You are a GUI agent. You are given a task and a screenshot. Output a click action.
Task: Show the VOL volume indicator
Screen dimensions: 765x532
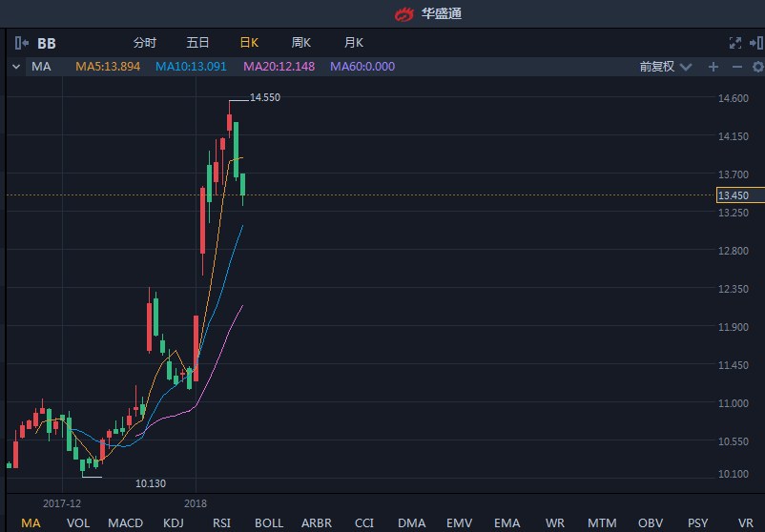[78, 523]
